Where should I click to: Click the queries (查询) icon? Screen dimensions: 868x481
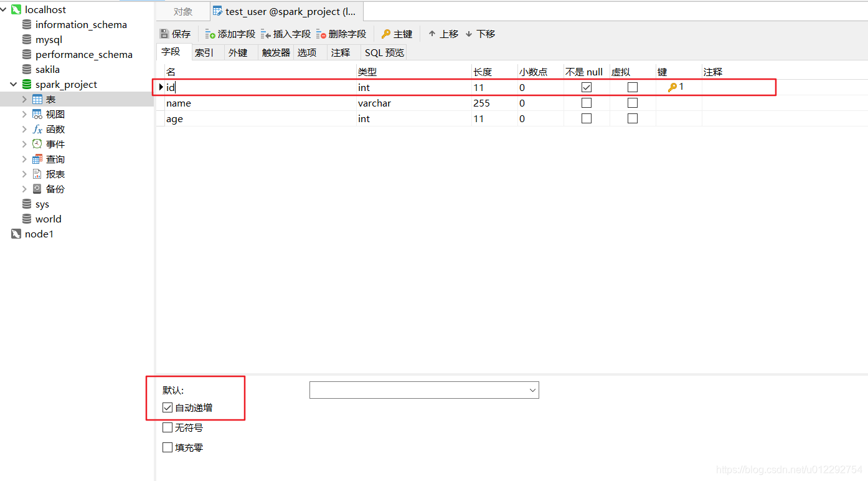click(x=37, y=159)
